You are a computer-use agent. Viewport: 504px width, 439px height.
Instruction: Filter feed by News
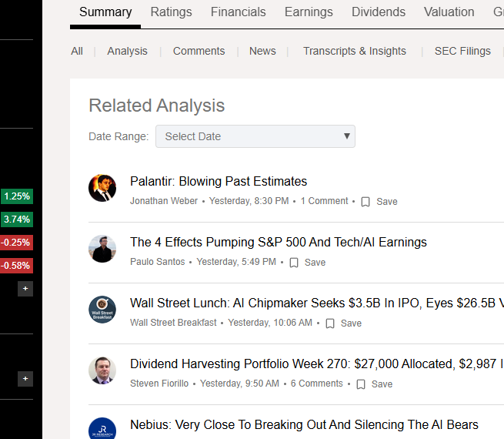pos(262,51)
